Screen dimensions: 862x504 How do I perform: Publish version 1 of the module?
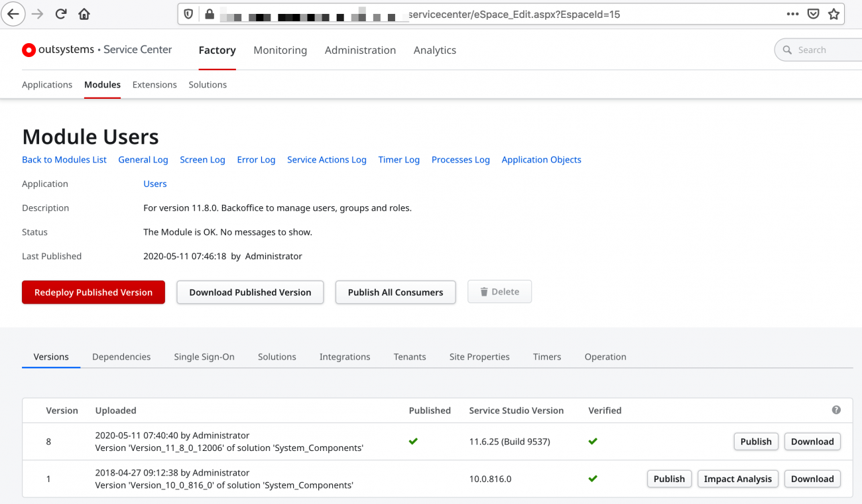[x=669, y=479]
